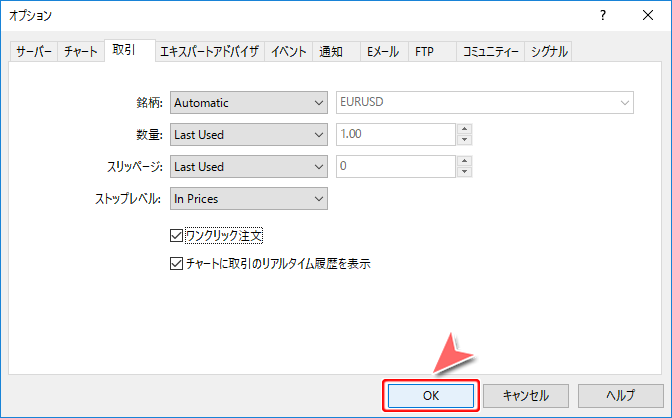Open the スリッページ Last Used dropdown
This screenshot has height=418, width=672.
coord(249,166)
